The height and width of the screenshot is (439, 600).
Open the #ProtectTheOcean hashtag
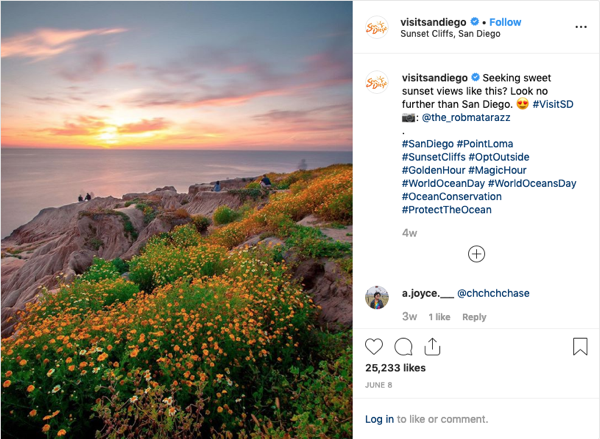tap(447, 210)
